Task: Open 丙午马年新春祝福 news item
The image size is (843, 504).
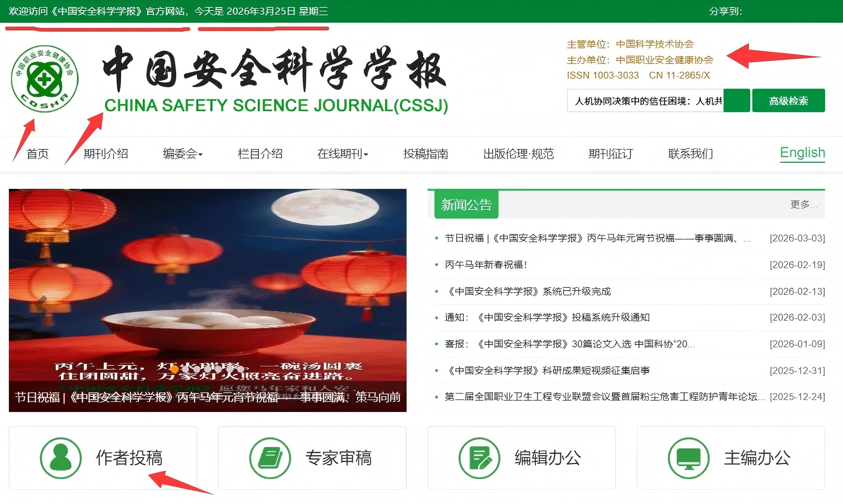Action: pos(486,265)
